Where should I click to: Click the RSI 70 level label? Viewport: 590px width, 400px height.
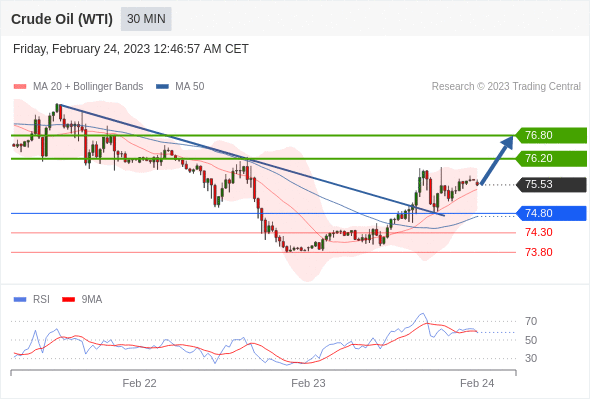531,321
